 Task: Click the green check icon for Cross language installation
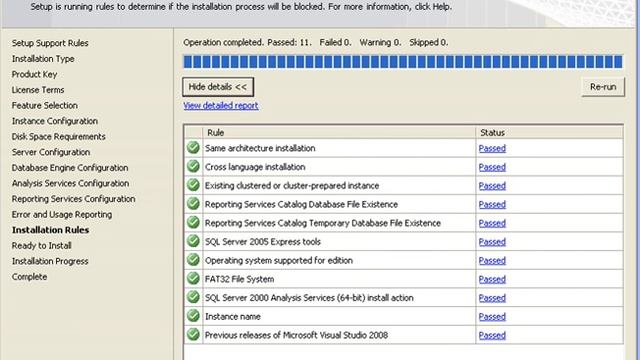tap(193, 166)
